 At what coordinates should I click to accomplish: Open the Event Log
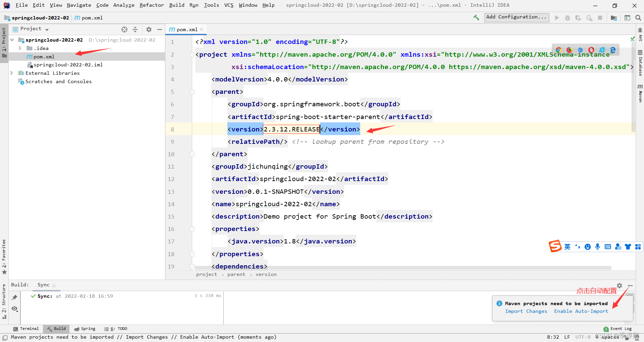tap(618, 329)
